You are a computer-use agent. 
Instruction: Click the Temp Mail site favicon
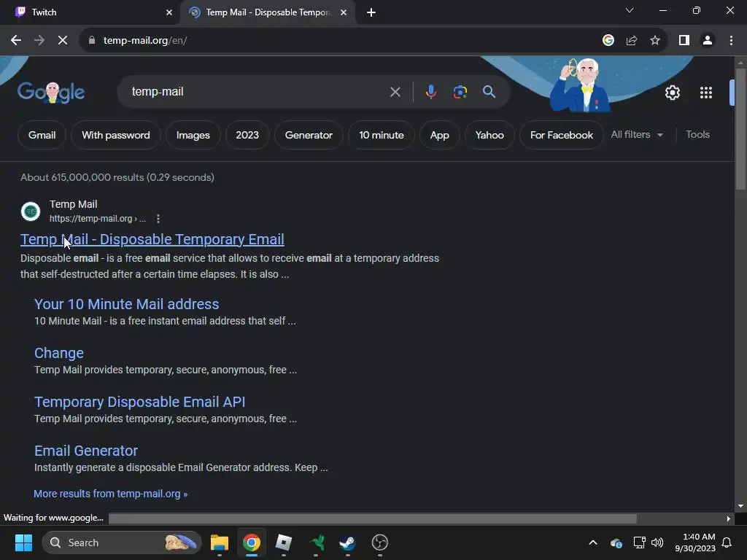[x=31, y=211]
